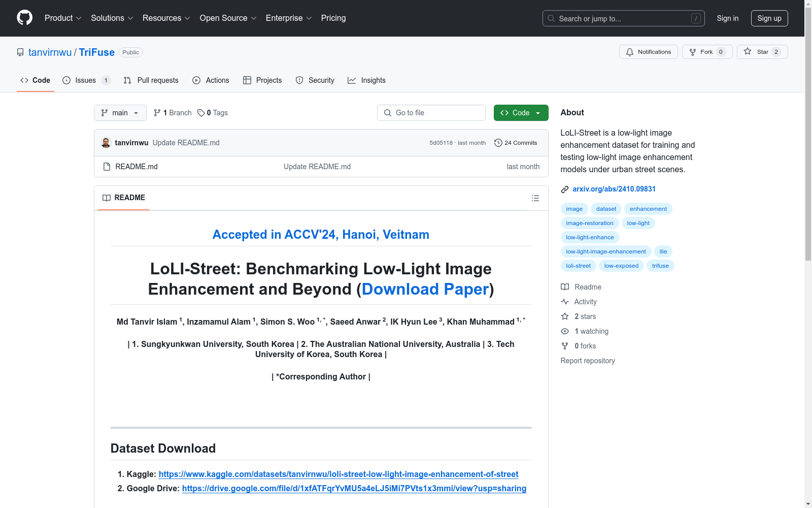View the 0 forks list
The width and height of the screenshot is (812, 508).
coord(578,346)
